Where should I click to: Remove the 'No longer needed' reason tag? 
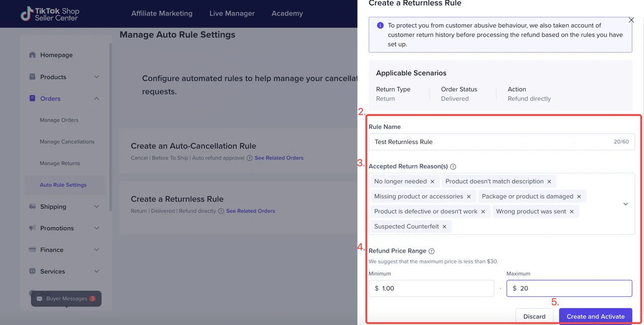432,181
